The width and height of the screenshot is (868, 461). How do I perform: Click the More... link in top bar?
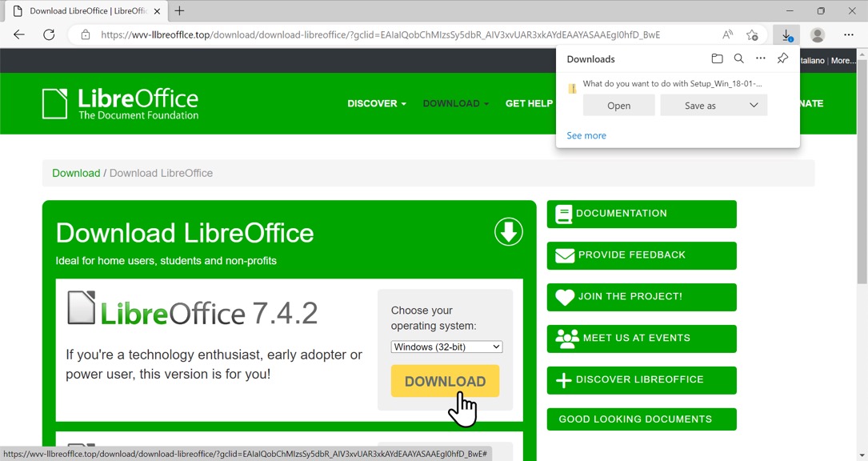tap(843, 60)
